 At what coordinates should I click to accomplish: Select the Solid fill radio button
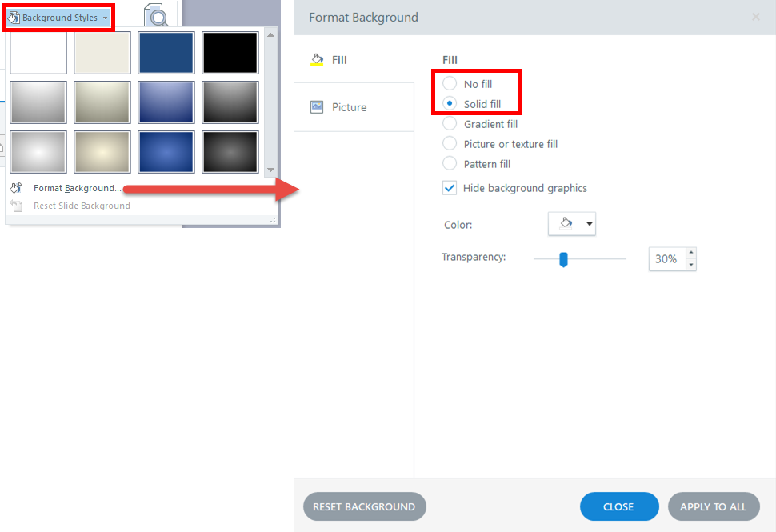coord(450,103)
